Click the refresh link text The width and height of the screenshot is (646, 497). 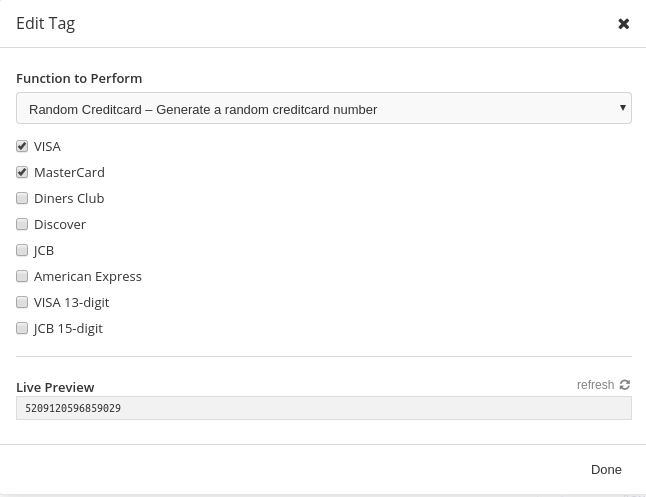(595, 385)
